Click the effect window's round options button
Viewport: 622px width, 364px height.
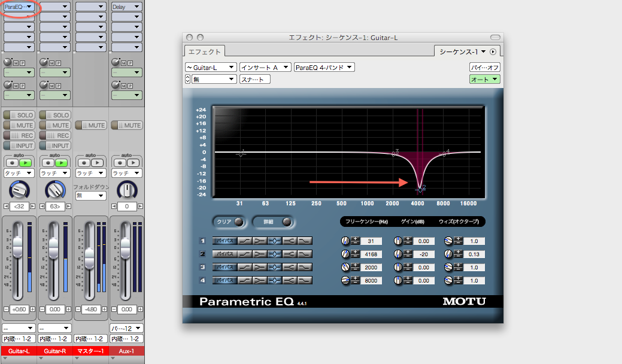493,51
